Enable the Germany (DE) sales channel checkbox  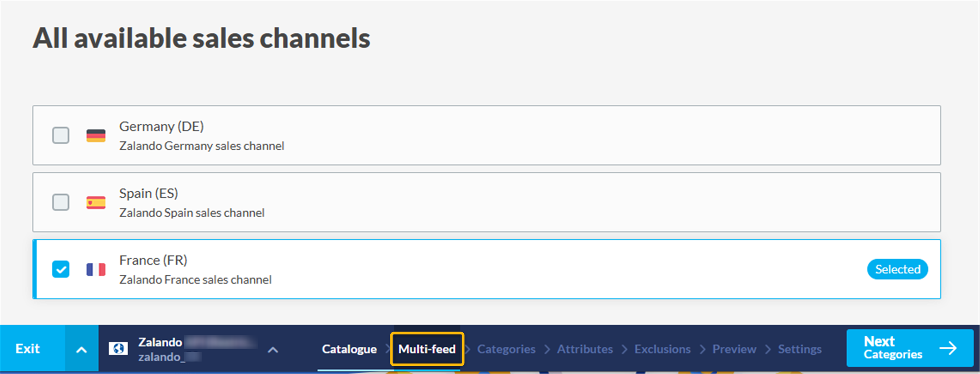point(61,135)
